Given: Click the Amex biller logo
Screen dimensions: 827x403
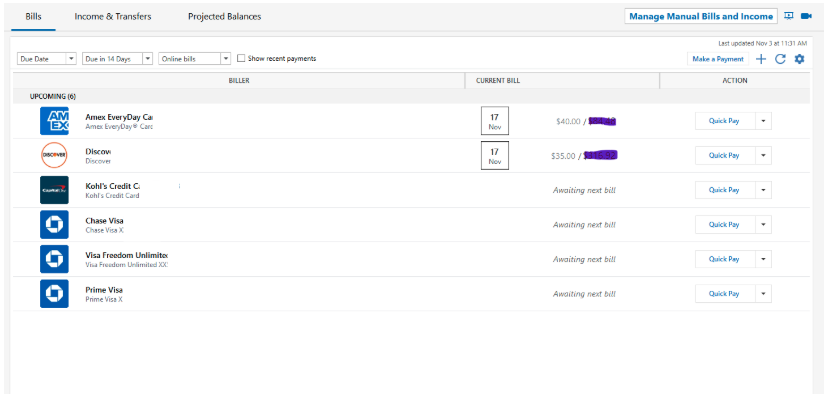Looking at the screenshot, I should (54, 121).
